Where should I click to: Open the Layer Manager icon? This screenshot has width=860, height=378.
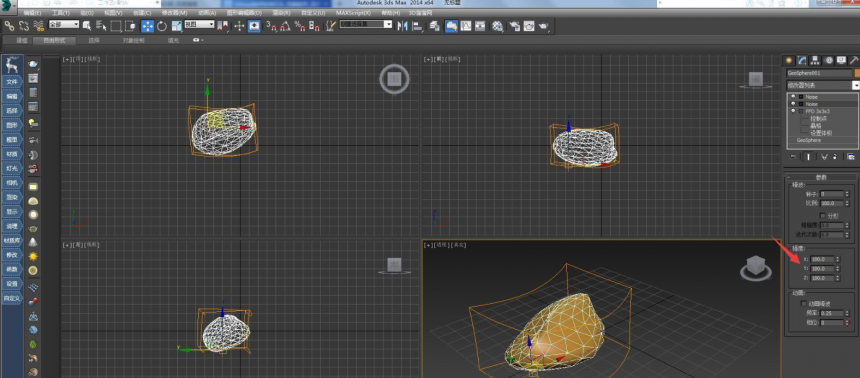[435, 25]
